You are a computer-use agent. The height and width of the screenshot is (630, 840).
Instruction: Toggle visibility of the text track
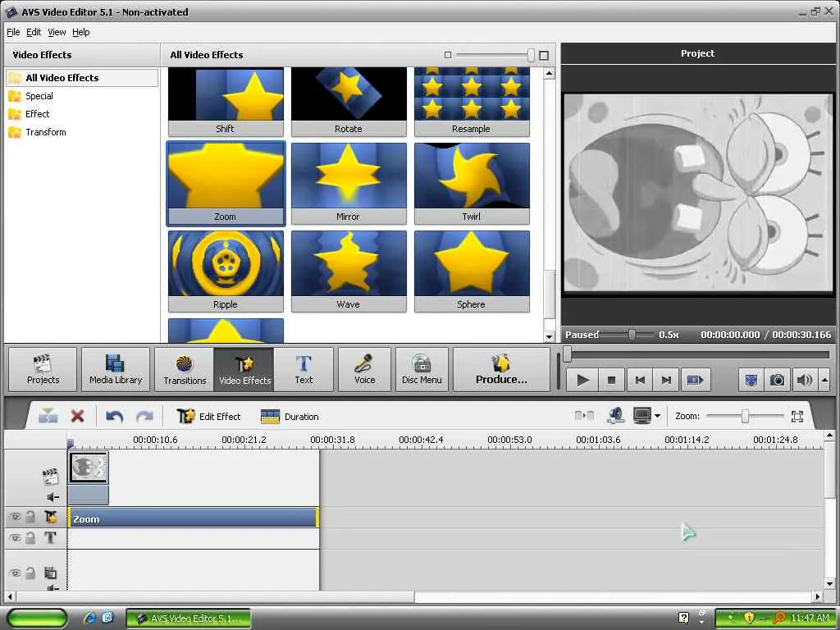pos(15,538)
